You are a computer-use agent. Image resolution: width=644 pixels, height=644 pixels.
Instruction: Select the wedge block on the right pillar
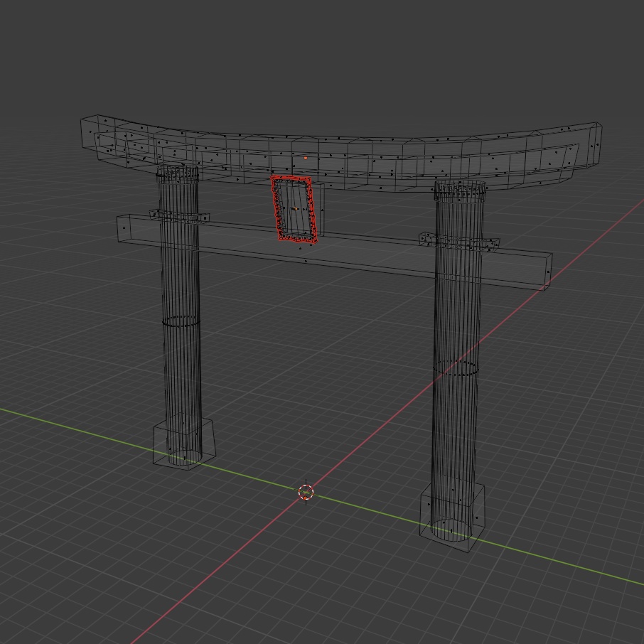[x=459, y=242]
